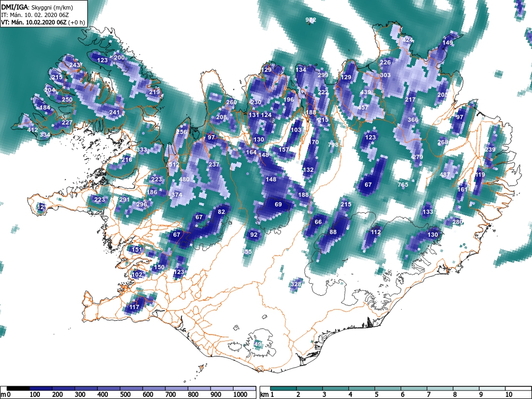
Task: Click the visibility value 303
Action: coord(385,75)
